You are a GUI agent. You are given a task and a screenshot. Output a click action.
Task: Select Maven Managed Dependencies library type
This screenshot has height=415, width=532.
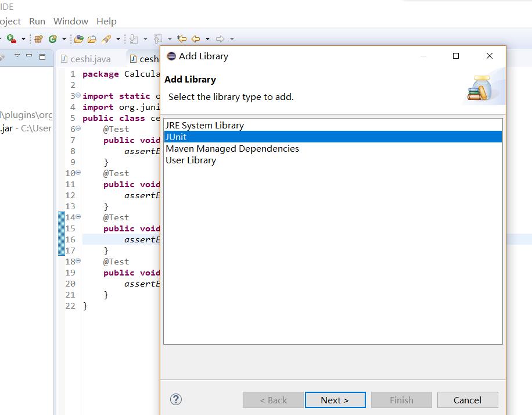232,148
